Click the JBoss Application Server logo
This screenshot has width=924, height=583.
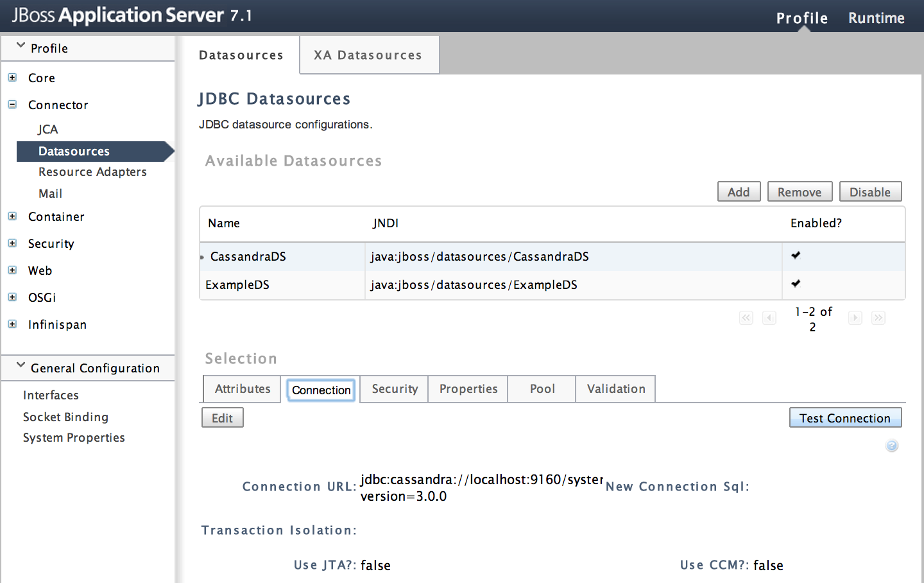[x=128, y=15]
